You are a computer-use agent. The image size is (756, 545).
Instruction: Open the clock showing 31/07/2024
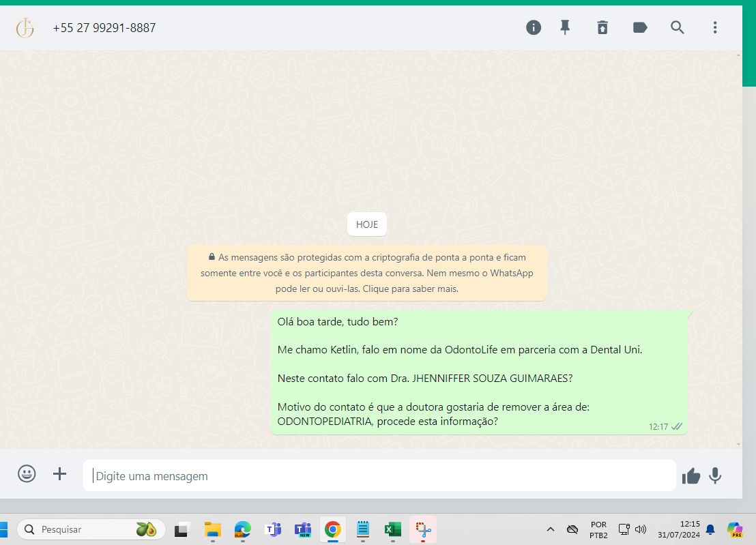(x=679, y=529)
